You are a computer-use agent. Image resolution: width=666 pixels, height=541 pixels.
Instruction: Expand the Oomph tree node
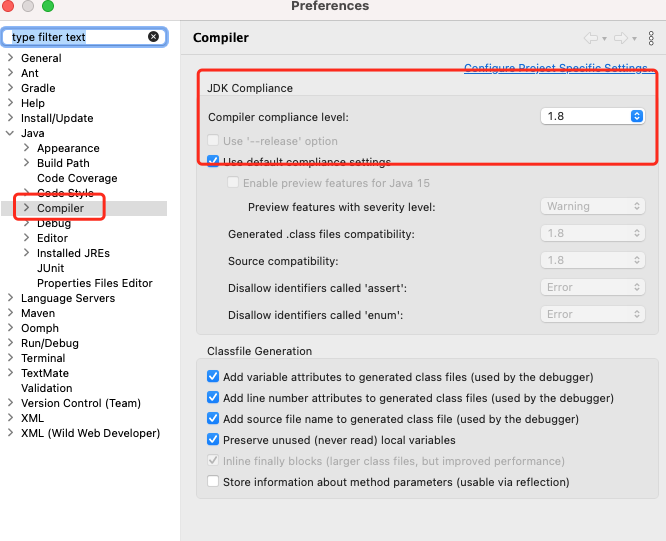tap(11, 327)
